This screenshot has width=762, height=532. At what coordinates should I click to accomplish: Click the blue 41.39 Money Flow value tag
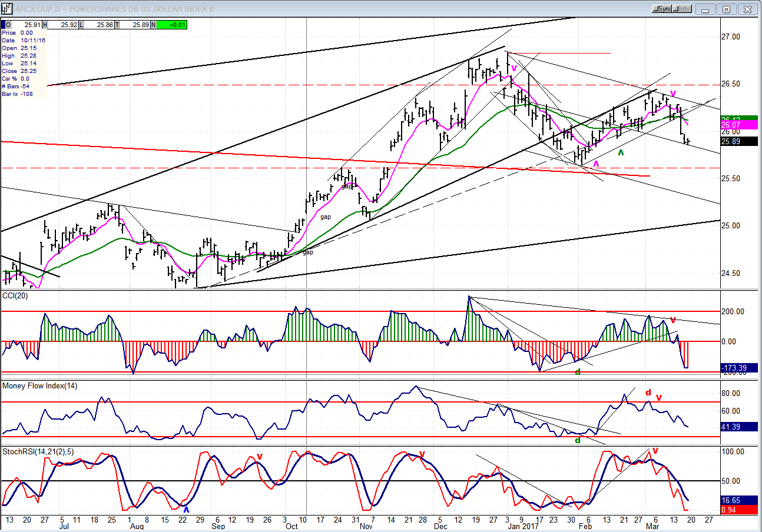738,425
